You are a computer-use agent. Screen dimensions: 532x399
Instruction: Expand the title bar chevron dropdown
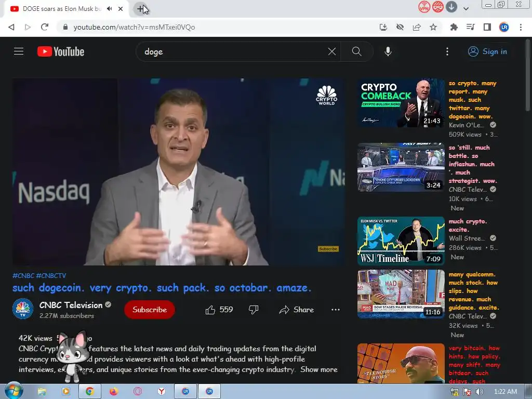pos(466,8)
